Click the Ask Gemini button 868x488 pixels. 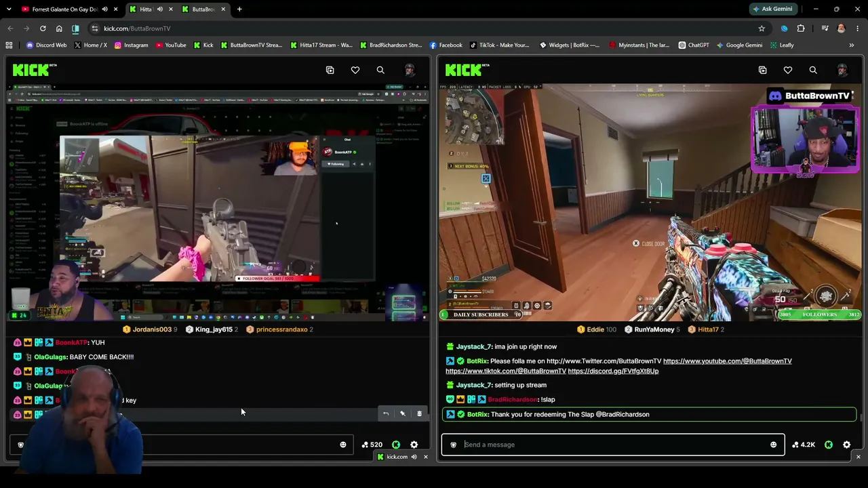772,9
